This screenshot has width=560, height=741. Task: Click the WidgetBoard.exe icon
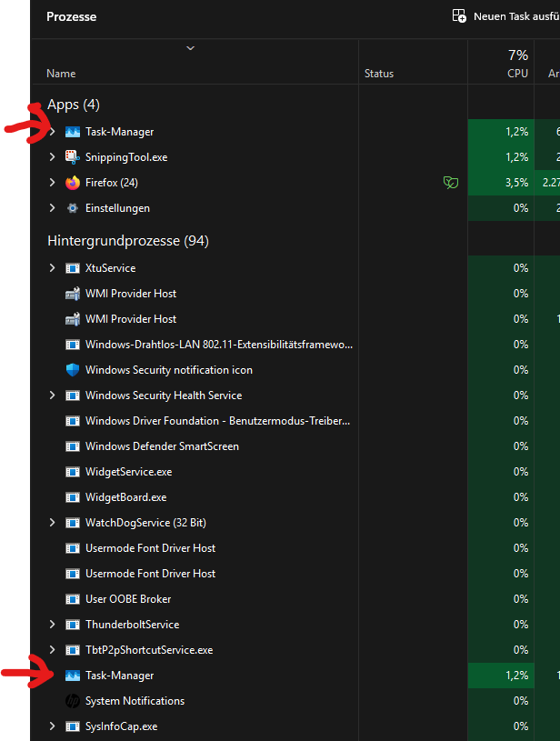(x=73, y=497)
